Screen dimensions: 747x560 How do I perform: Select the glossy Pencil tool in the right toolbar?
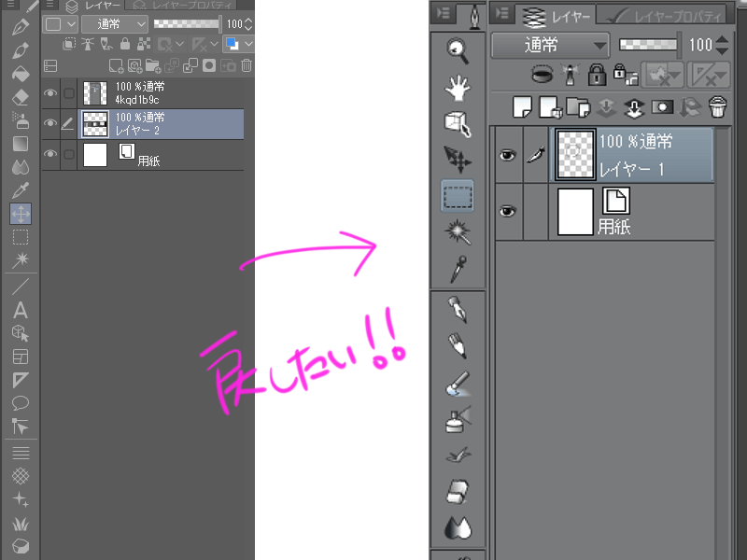[458, 346]
